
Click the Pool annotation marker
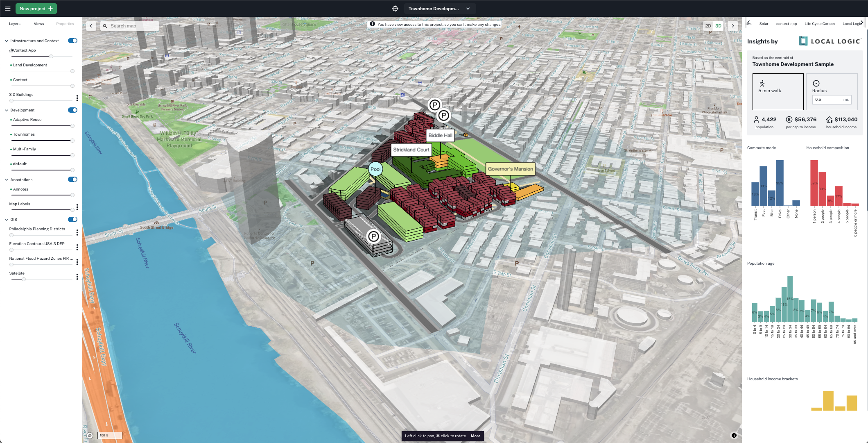pyautogui.click(x=375, y=169)
